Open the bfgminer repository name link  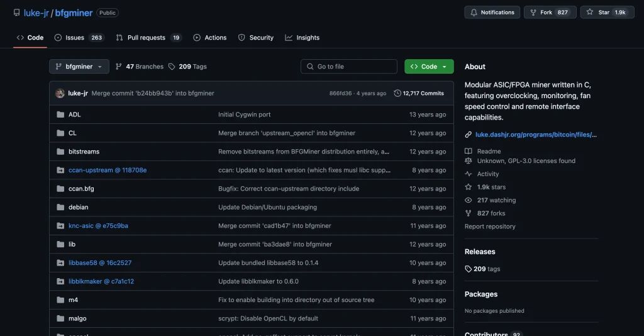coord(74,13)
